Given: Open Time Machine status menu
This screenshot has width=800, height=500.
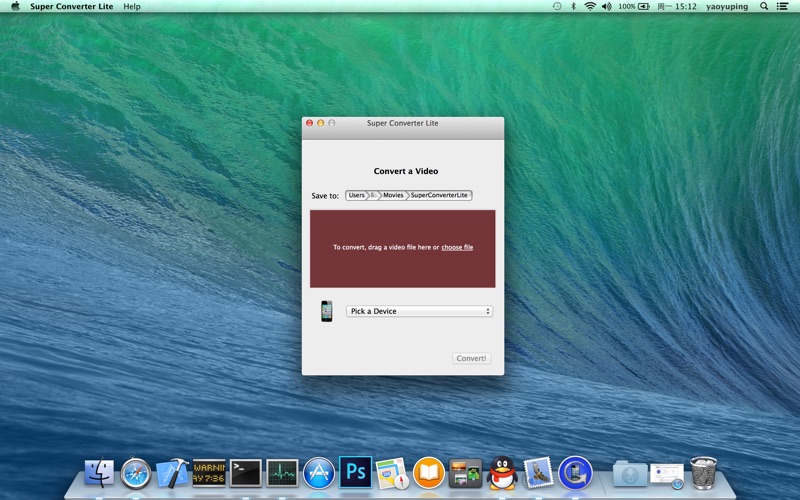Looking at the screenshot, I should click(x=557, y=6).
